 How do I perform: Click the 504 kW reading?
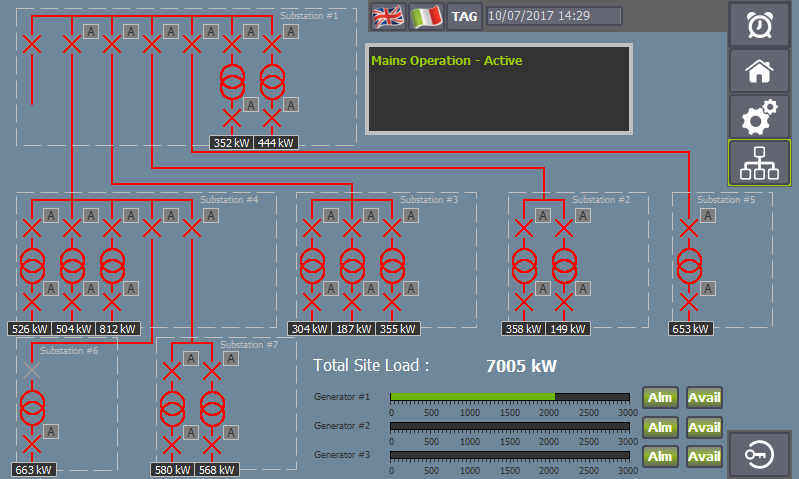[73, 329]
